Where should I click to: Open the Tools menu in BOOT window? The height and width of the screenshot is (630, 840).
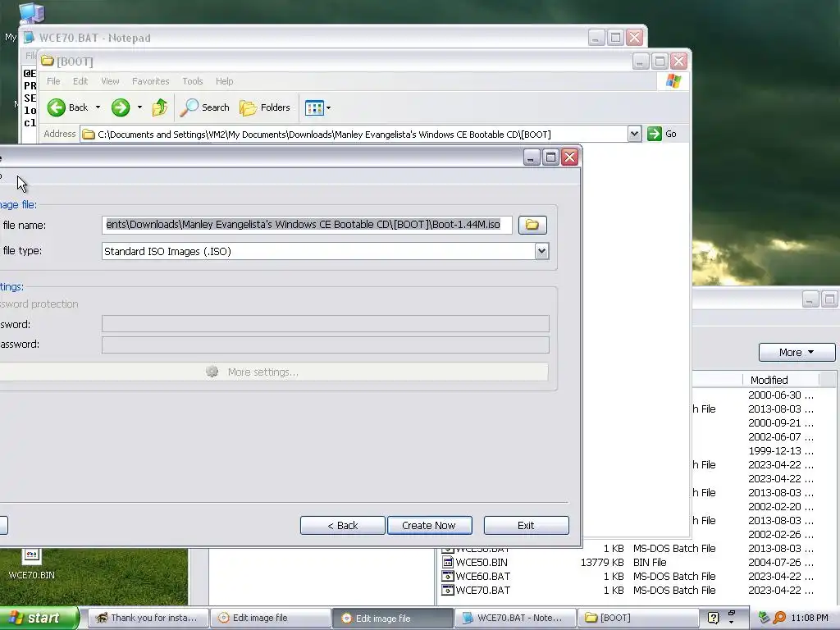coord(192,81)
